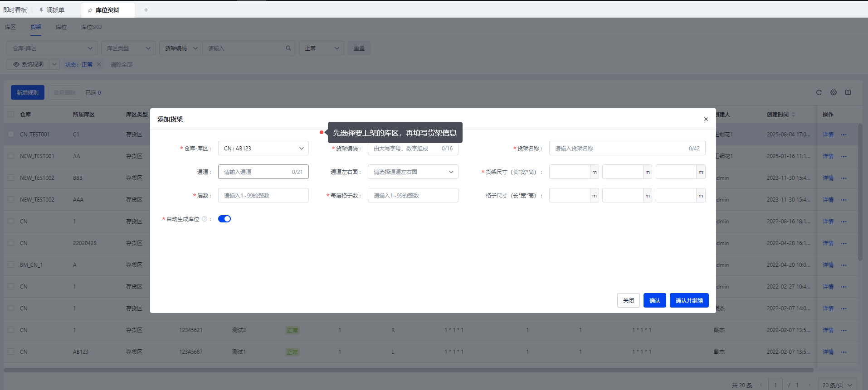Image resolution: width=868 pixels, height=390 pixels.
Task: Click the first 格子尺寸 length field
Action: (570, 195)
